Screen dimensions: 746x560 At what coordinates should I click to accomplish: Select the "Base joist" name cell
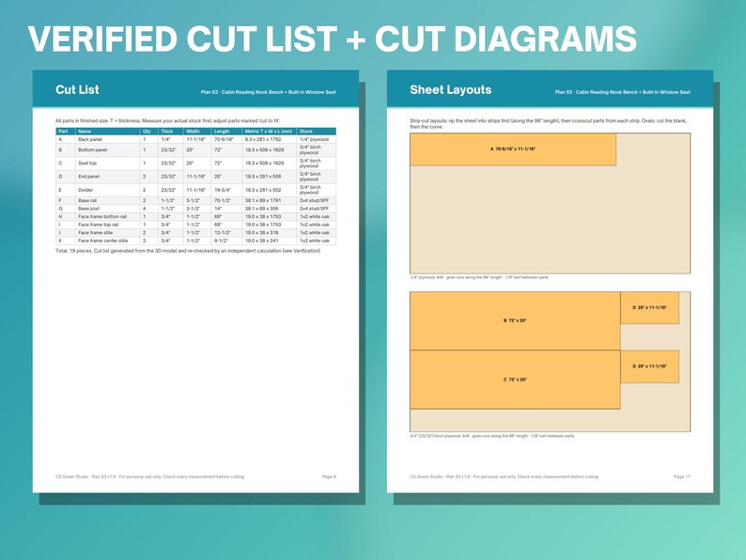coord(89,209)
